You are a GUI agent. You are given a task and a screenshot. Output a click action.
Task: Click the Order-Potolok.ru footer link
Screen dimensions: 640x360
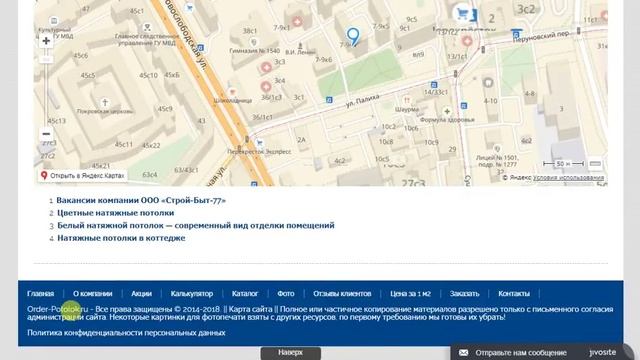[58, 309]
